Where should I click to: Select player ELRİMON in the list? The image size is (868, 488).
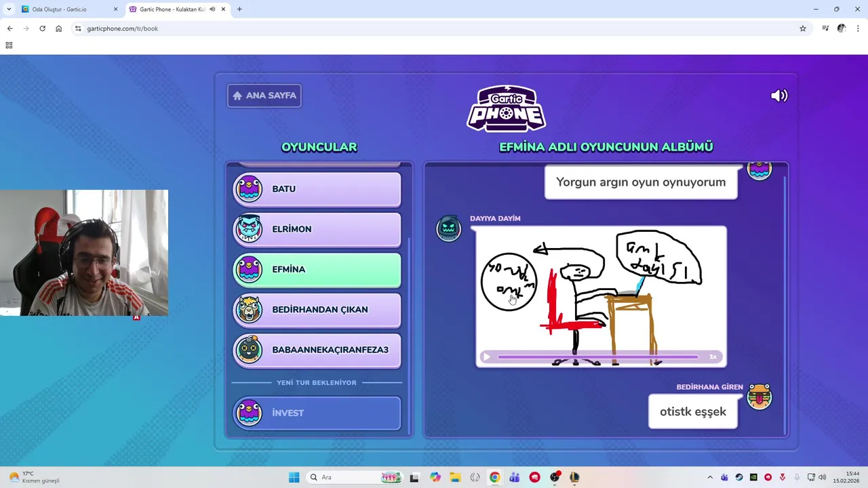317,229
